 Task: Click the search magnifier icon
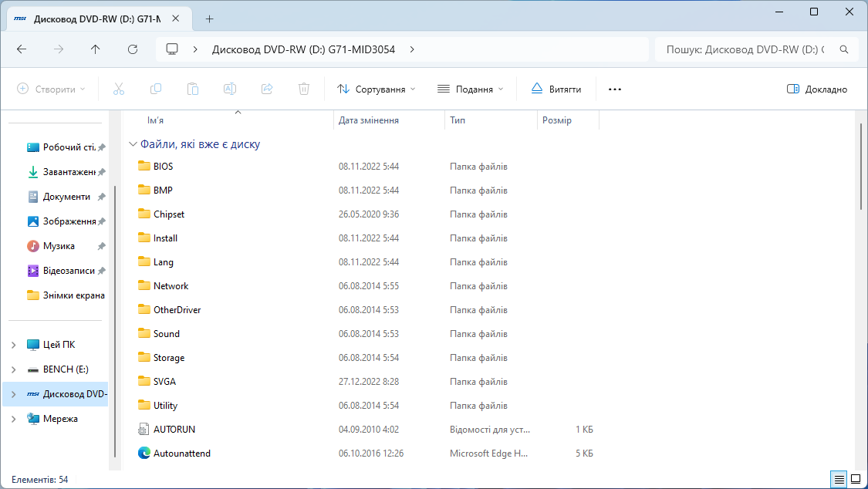(843, 49)
